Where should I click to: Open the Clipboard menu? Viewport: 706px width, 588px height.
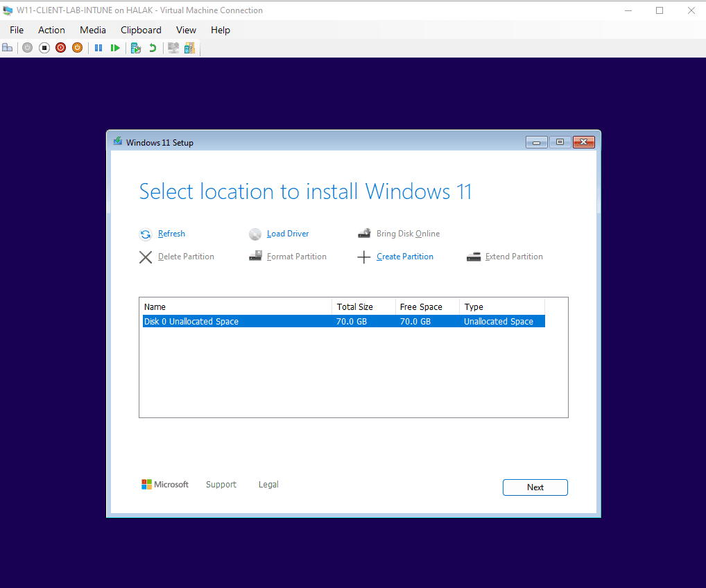coord(141,30)
